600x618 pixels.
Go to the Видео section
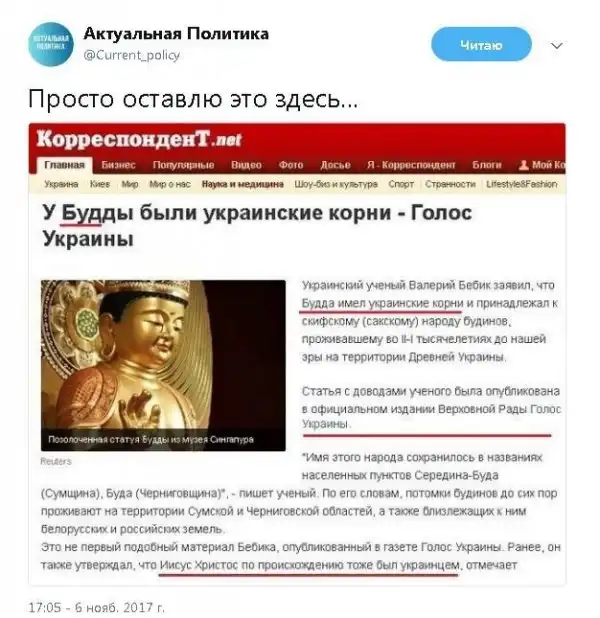tap(246, 165)
